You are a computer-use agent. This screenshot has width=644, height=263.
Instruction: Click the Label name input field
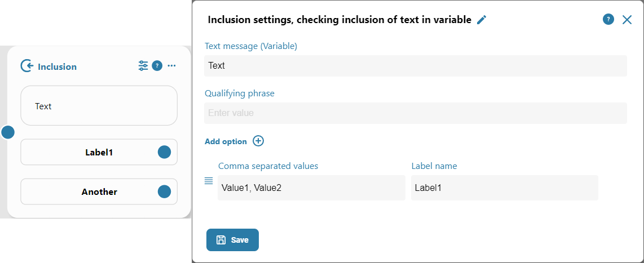tap(504, 188)
